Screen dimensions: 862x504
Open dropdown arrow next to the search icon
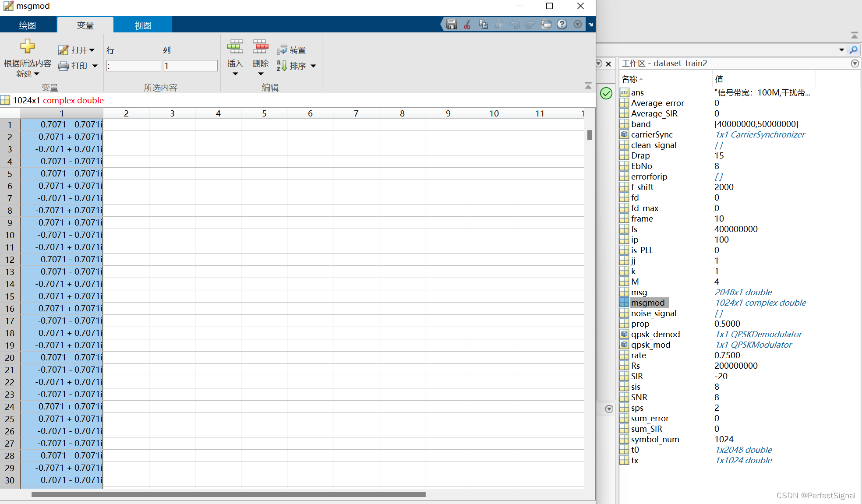pos(841,50)
